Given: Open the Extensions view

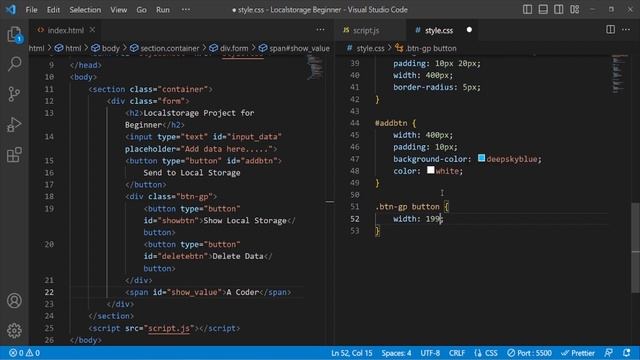Looking at the screenshot, I should click(14, 155).
